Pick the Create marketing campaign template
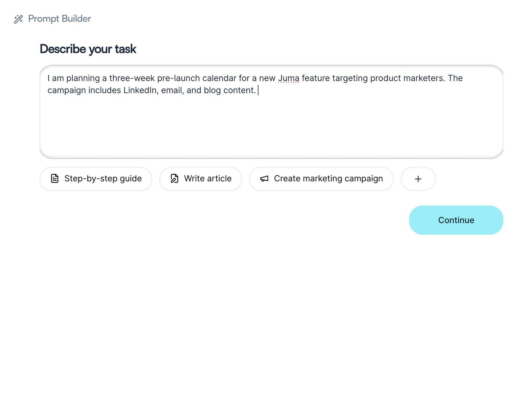The image size is (532, 396). coord(321,179)
